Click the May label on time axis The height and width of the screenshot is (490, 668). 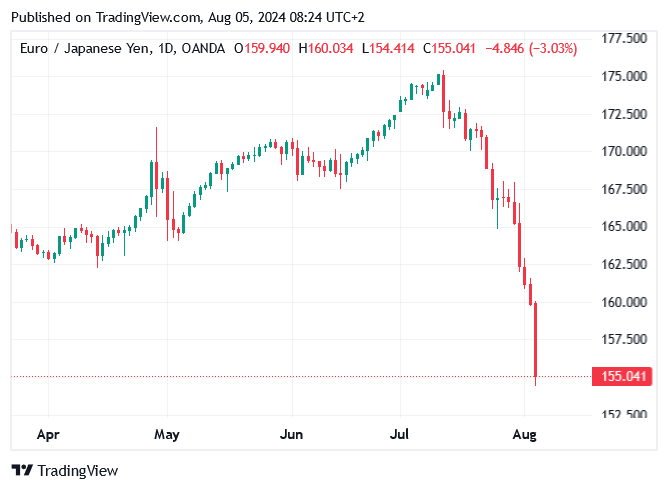point(167,435)
